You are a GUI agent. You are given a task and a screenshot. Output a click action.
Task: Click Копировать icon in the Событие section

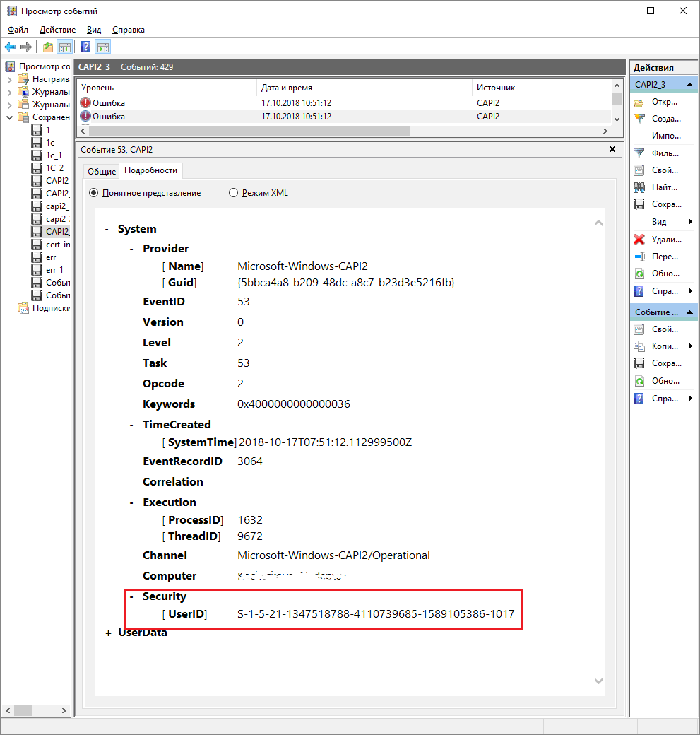[639, 346]
